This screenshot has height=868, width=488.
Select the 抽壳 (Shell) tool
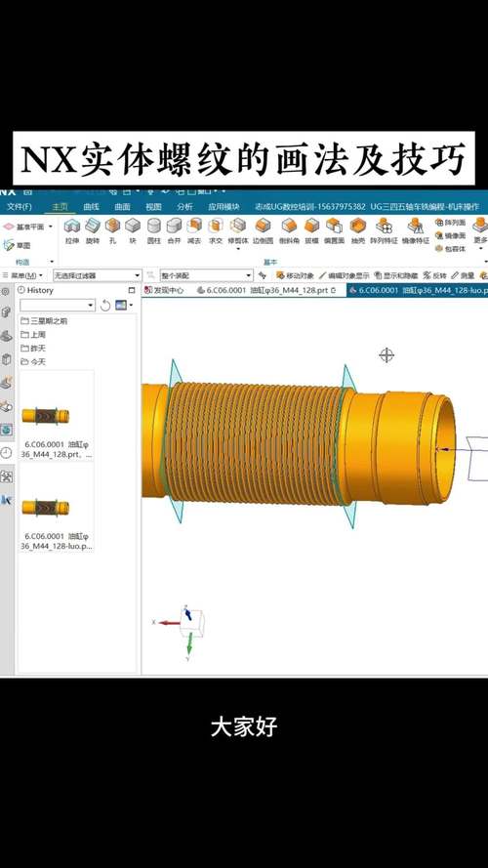pos(358,231)
